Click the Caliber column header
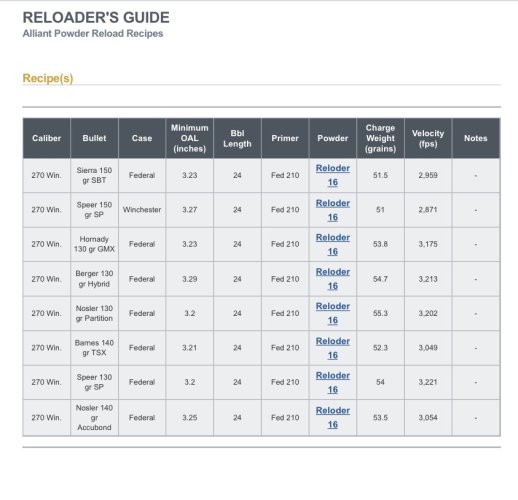 (x=47, y=138)
